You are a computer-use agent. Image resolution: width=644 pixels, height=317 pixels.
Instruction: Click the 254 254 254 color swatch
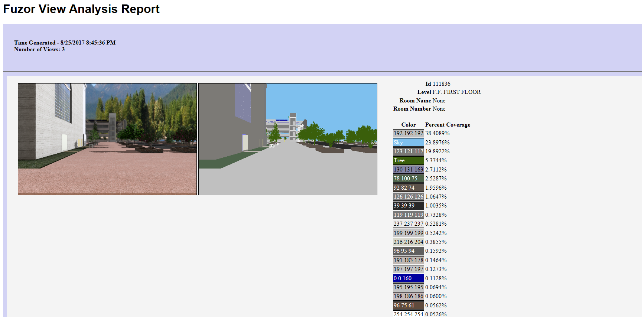tap(409, 314)
